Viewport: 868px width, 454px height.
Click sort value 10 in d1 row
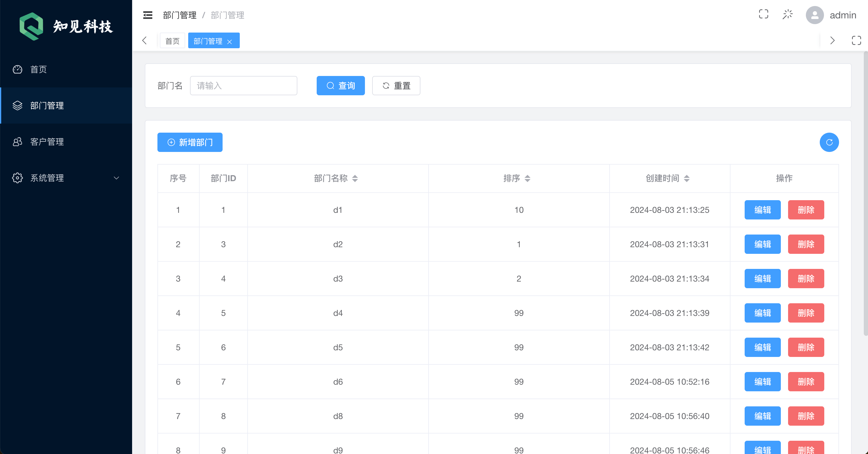[519, 210]
